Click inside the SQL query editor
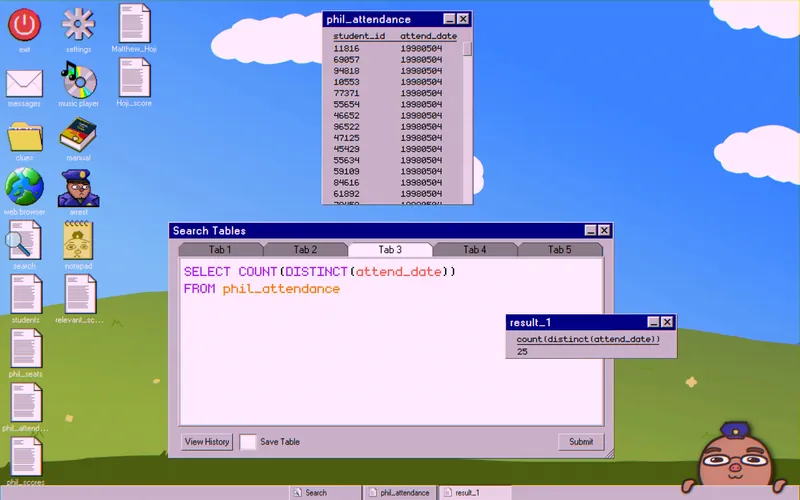 391,342
